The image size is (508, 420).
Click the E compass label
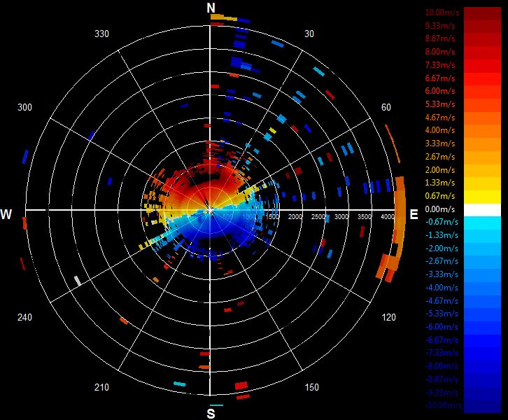pyautogui.click(x=414, y=214)
